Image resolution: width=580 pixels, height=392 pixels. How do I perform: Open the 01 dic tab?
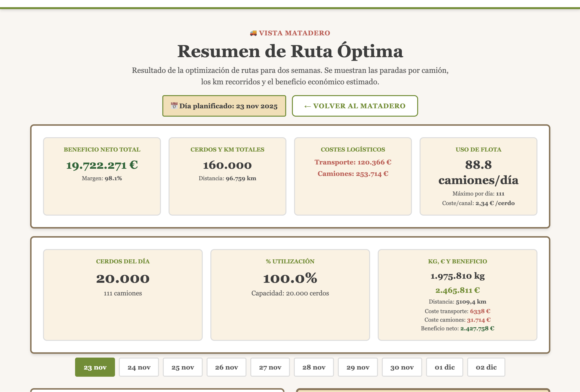pyautogui.click(x=444, y=367)
